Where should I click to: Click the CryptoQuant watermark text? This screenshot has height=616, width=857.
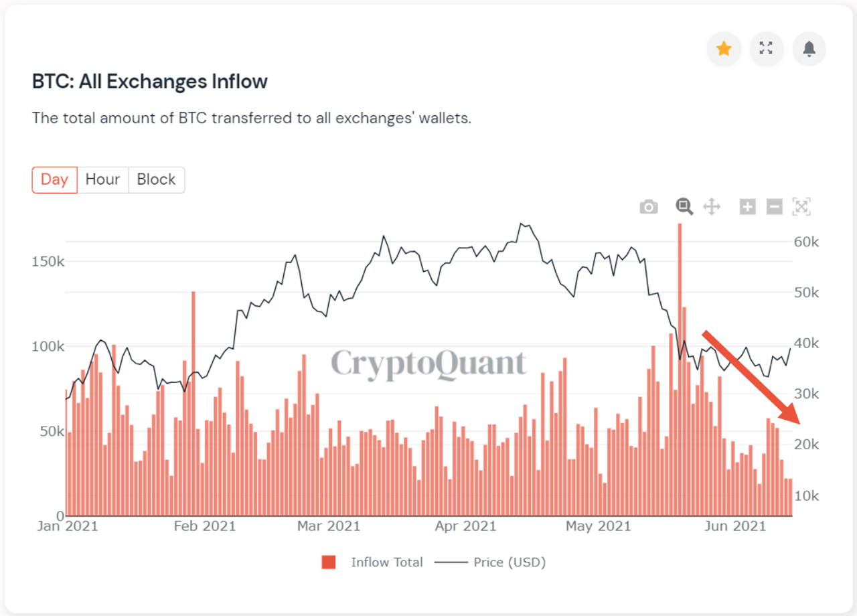pyautogui.click(x=427, y=364)
